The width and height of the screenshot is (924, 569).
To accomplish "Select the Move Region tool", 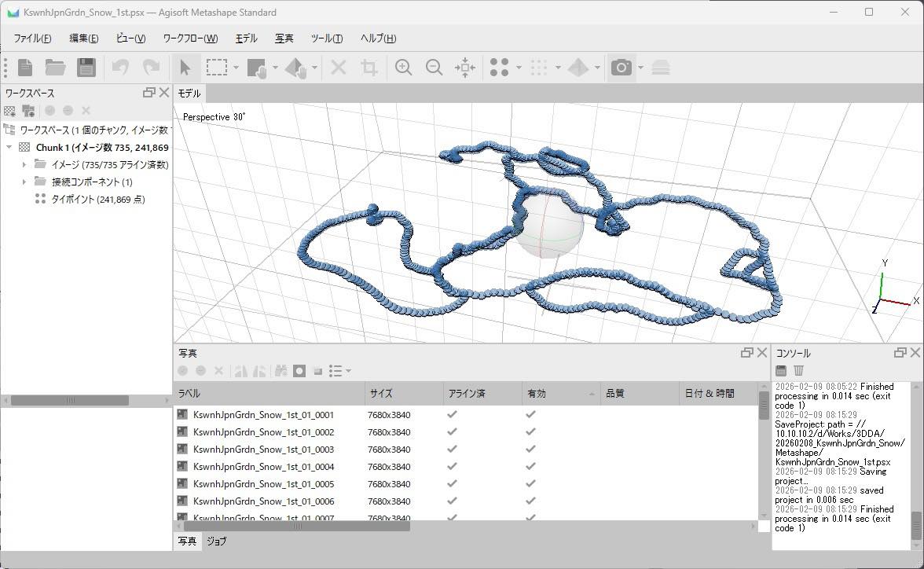I will [257, 68].
